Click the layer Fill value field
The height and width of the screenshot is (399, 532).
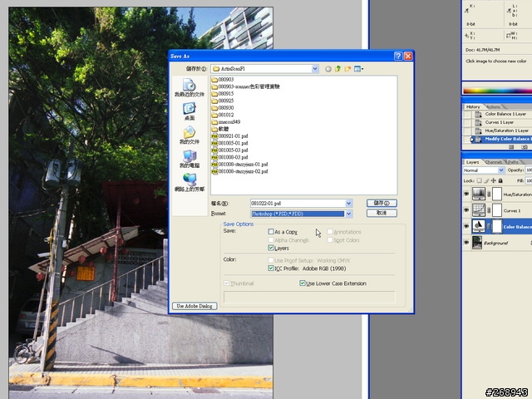tap(529, 181)
